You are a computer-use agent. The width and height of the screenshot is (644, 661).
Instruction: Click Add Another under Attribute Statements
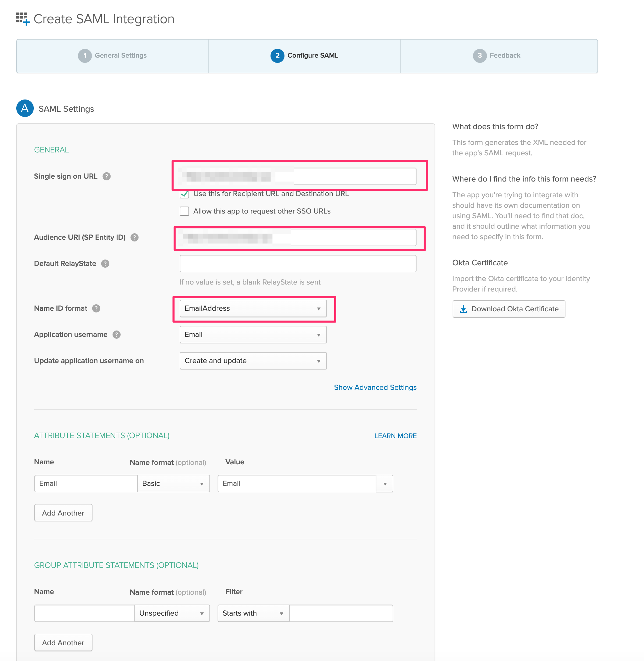coord(63,513)
